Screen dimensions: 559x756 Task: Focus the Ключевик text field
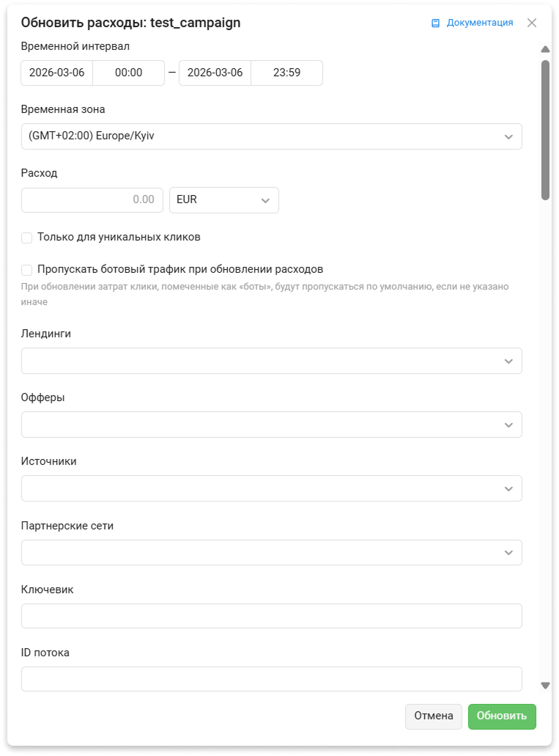tap(272, 616)
